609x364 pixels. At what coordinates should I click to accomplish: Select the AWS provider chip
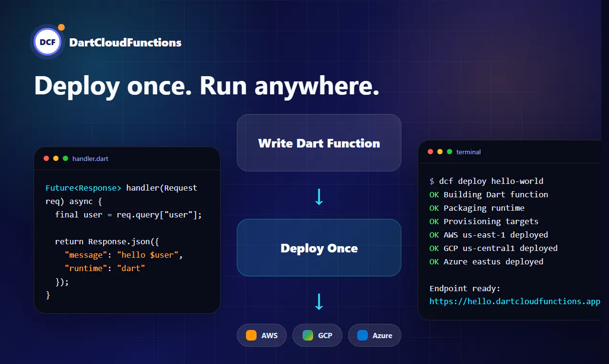pos(262,335)
